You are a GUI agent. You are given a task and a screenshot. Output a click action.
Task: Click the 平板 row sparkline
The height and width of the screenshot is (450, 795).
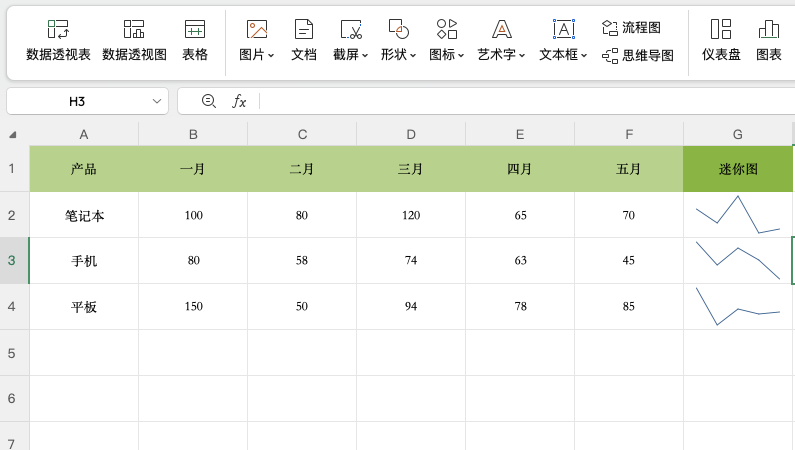coord(738,307)
